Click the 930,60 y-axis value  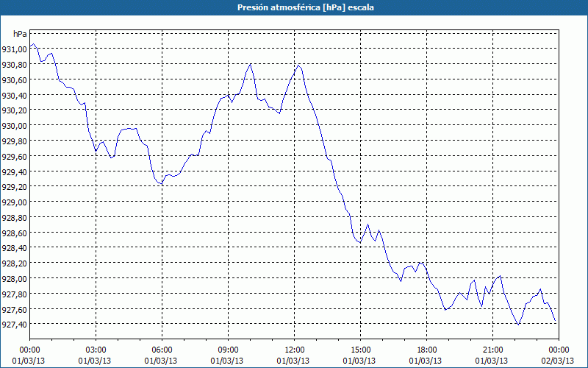(14, 80)
